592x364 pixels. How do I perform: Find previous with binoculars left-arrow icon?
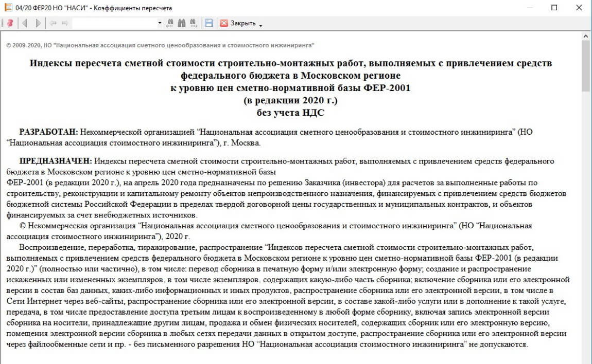pos(170,23)
